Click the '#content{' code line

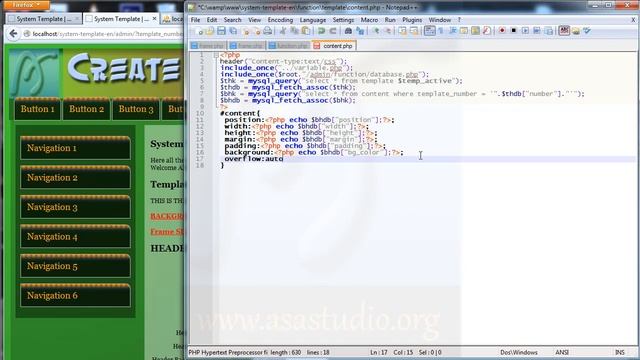click(x=240, y=113)
